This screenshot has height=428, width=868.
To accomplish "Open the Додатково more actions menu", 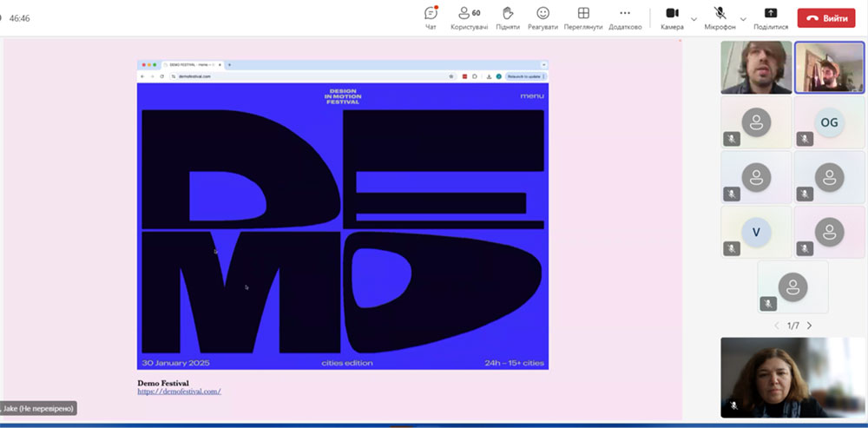I will (x=625, y=18).
